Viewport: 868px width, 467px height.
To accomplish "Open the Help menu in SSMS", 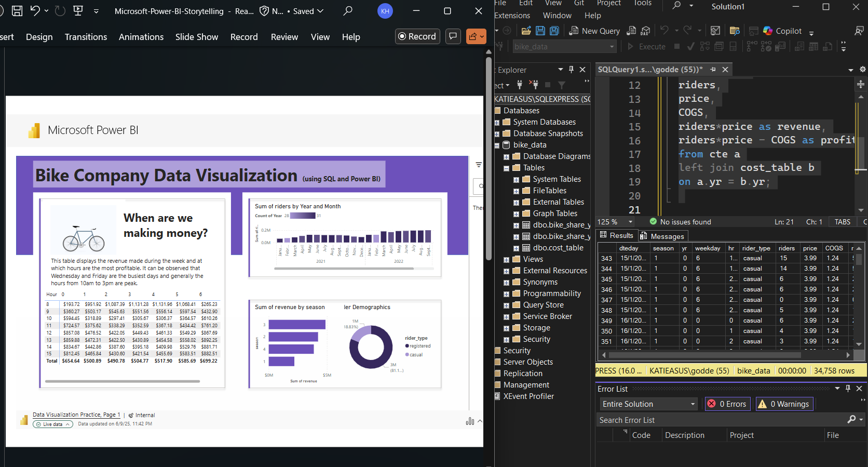I will pos(593,16).
